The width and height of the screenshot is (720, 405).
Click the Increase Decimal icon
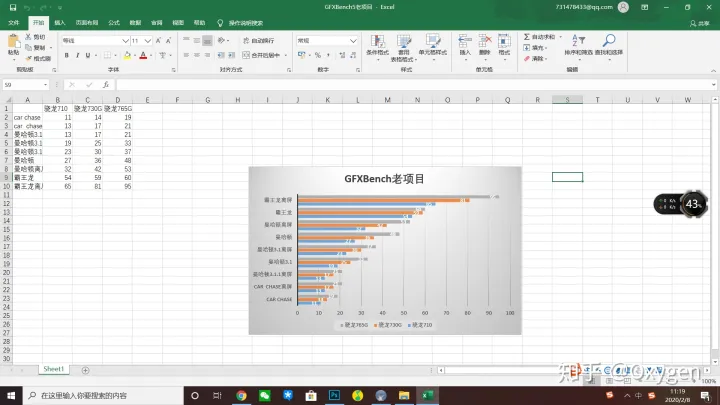[342, 55]
